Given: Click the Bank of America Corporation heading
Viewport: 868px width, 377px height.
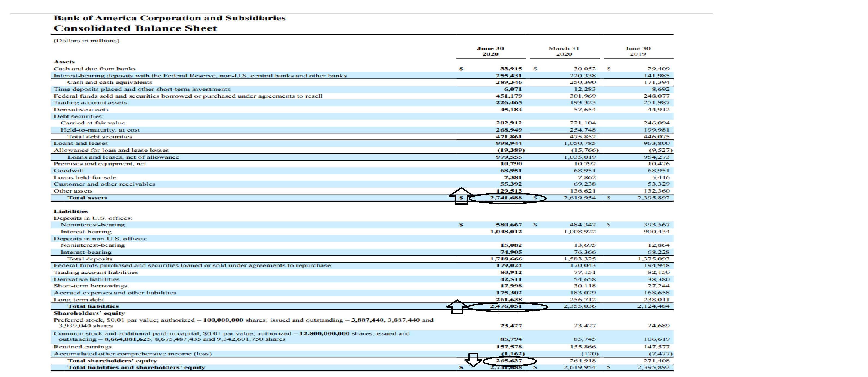Looking at the screenshot, I should point(169,18).
